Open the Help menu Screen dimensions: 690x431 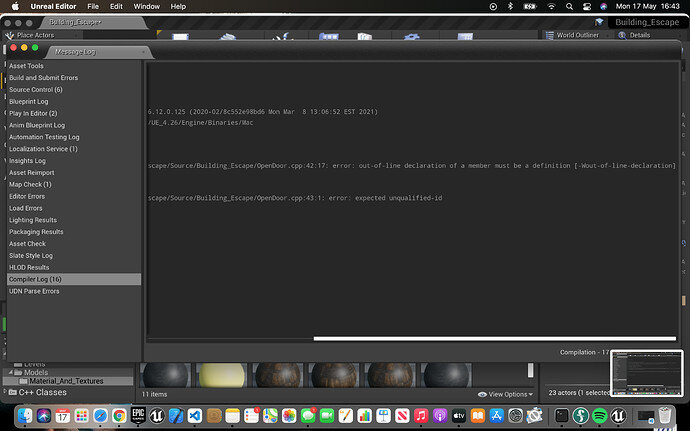[x=178, y=6]
